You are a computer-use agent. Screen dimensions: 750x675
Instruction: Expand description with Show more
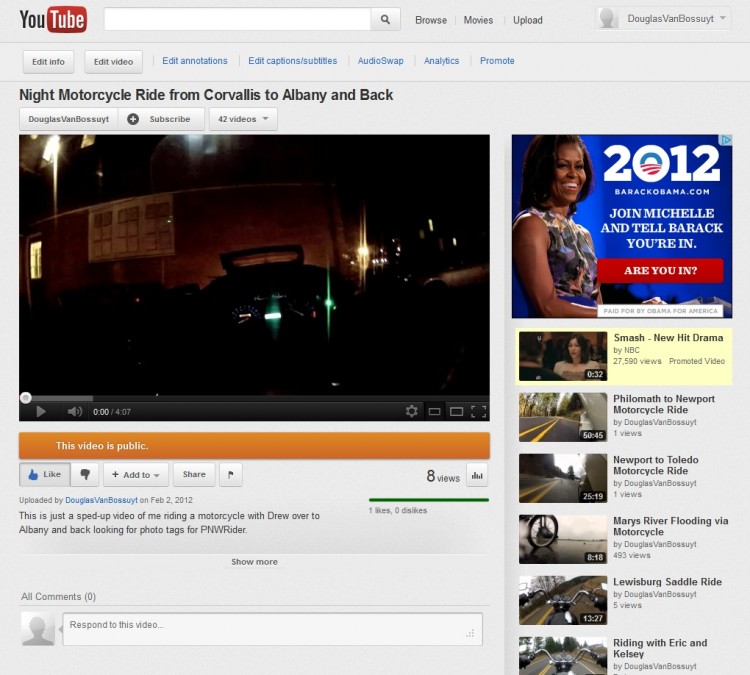click(254, 562)
